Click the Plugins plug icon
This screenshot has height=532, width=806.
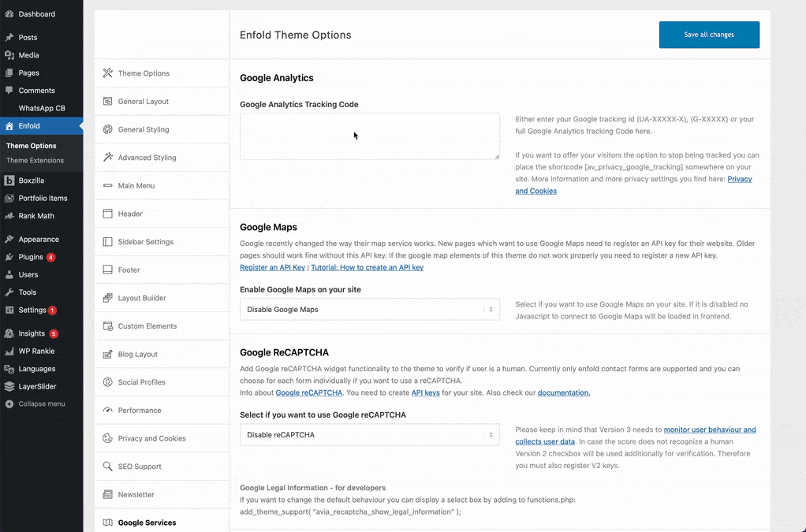tap(9, 257)
